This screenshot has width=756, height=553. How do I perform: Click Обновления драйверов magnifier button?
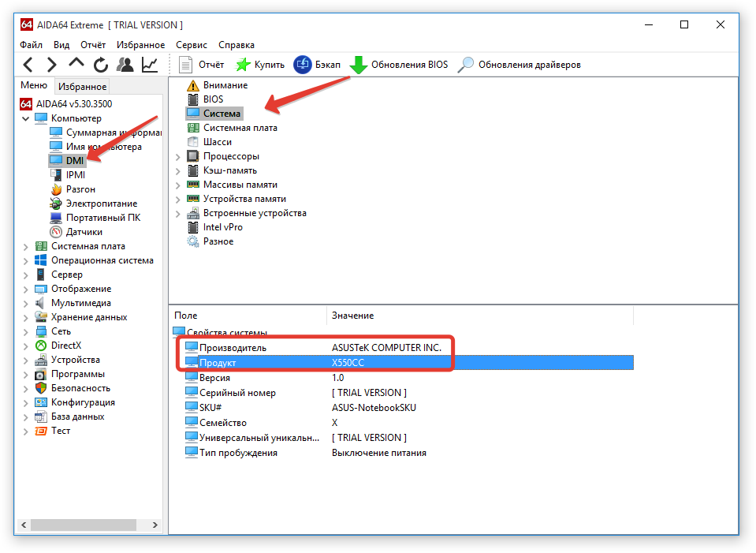(520, 65)
